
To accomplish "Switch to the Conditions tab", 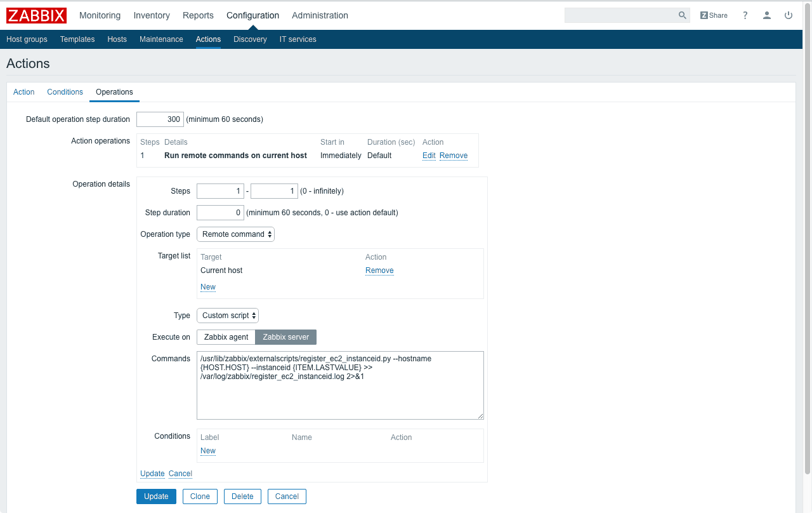I will (65, 92).
